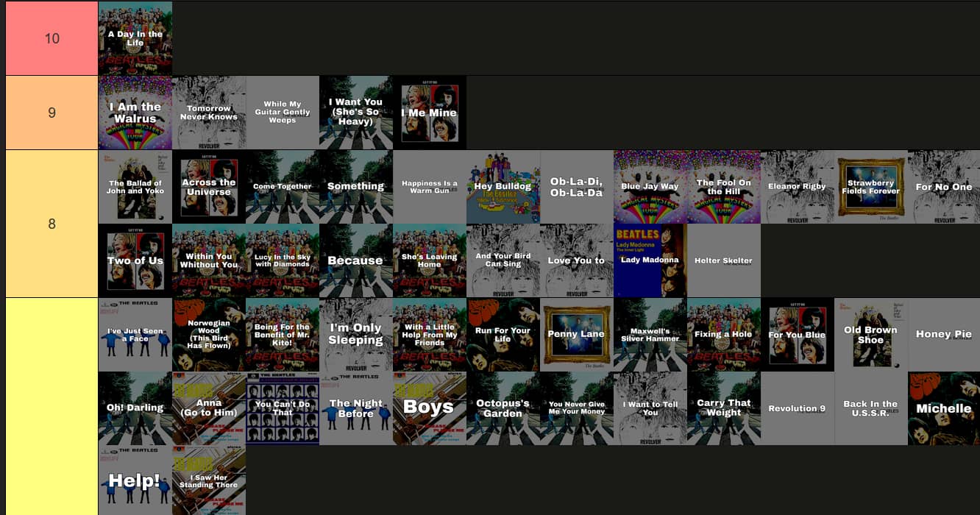Select the 'Carry That Weight' tile
Screen dimensions: 980x515
[724, 408]
